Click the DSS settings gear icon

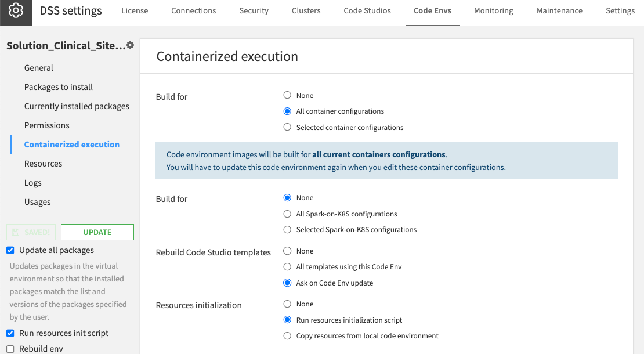click(x=16, y=11)
